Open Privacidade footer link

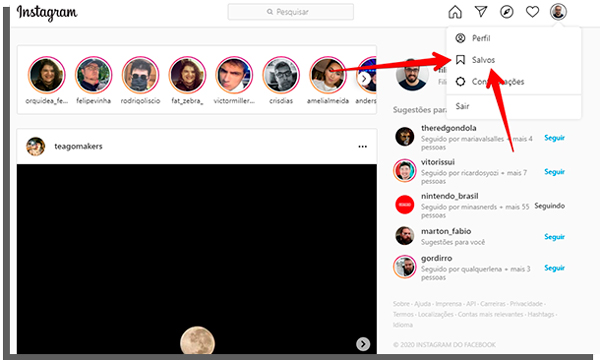tap(526, 304)
